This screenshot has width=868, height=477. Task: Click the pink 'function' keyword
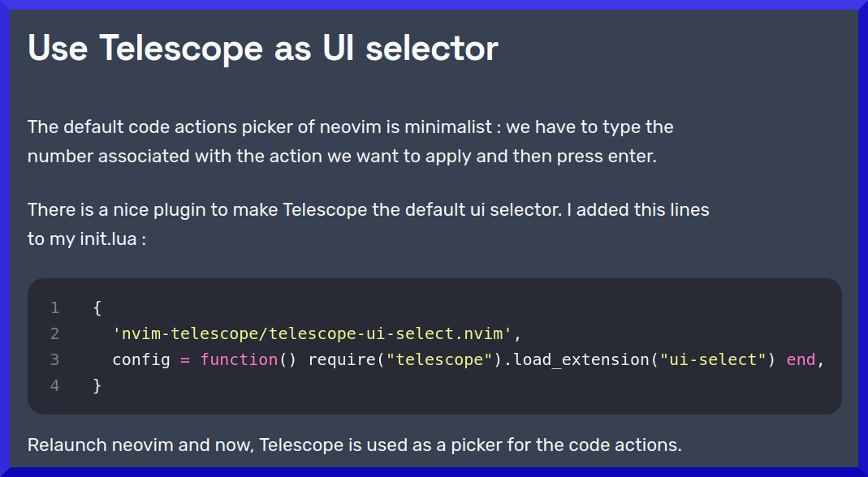coord(240,359)
